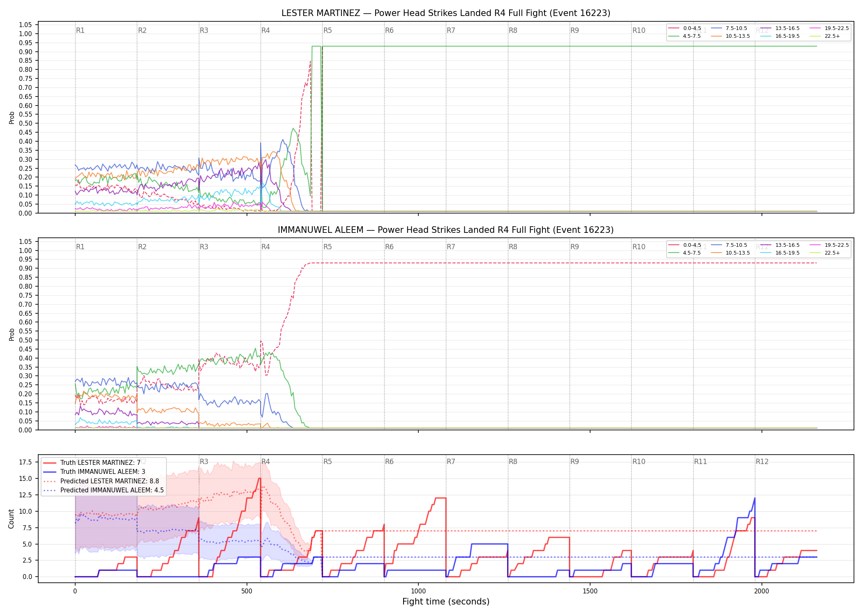Click Predicted IMMANUWEL ALEEM: 4.5 legend entry
The height and width of the screenshot is (616, 863).
pos(103,490)
